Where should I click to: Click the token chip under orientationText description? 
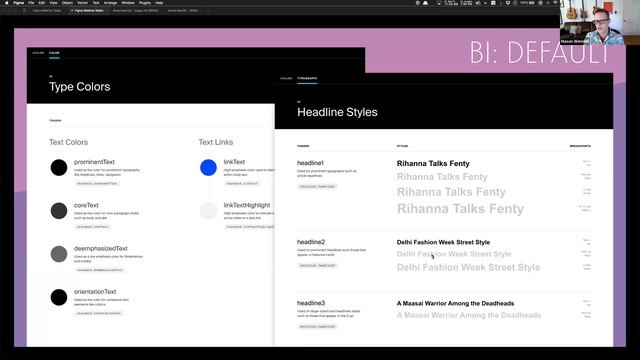coord(99,313)
